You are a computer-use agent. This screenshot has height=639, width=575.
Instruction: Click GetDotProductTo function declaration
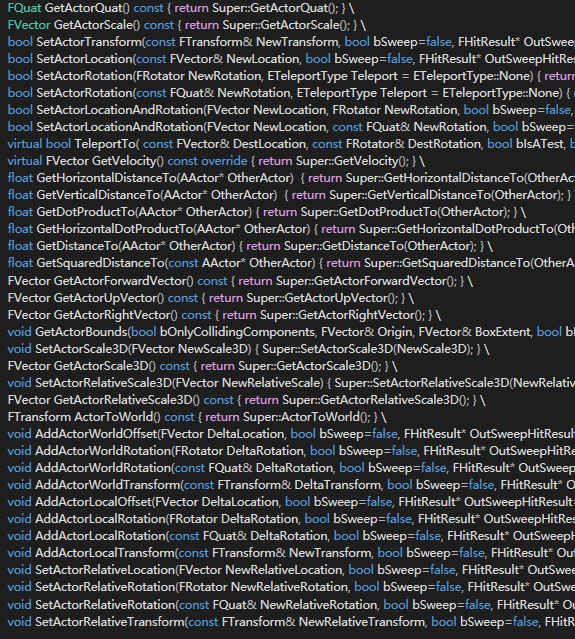coord(86,212)
